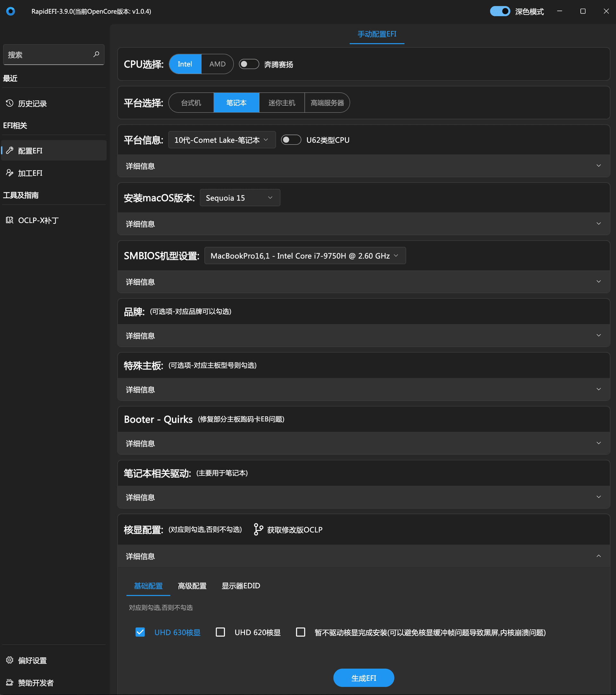
Task: Click into the 搜索 search field
Action: tap(47, 54)
